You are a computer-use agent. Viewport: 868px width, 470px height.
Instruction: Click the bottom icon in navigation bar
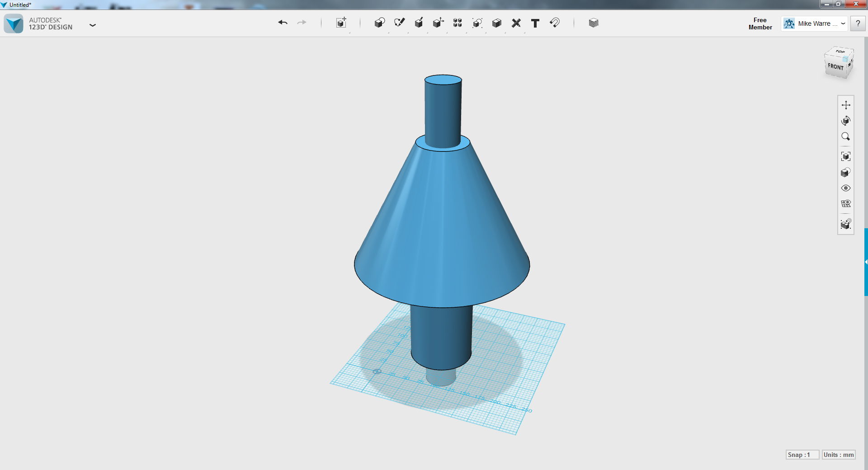tap(846, 224)
